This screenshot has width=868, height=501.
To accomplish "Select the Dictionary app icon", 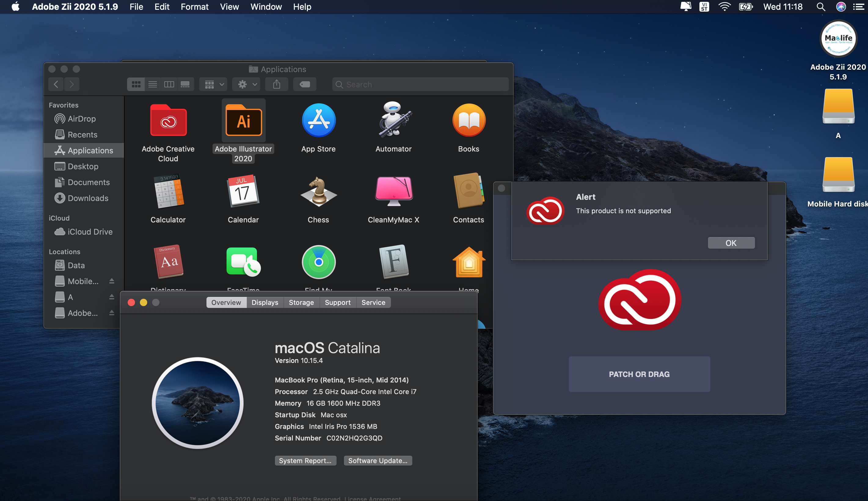I will click(x=168, y=262).
